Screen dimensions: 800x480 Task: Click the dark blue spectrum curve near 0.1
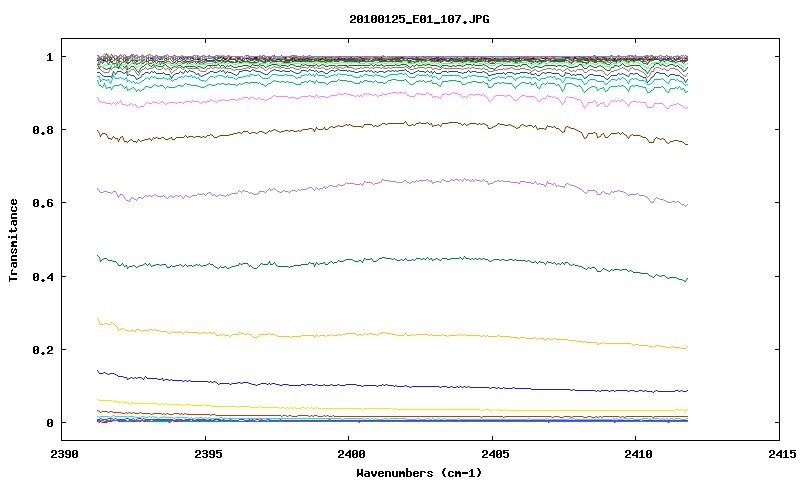click(393, 386)
